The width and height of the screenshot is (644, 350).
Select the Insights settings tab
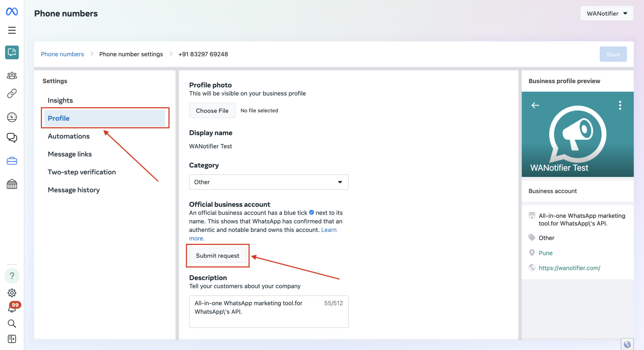click(60, 100)
